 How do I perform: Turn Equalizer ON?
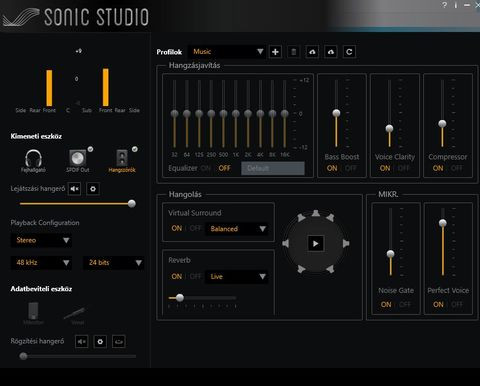click(206, 168)
